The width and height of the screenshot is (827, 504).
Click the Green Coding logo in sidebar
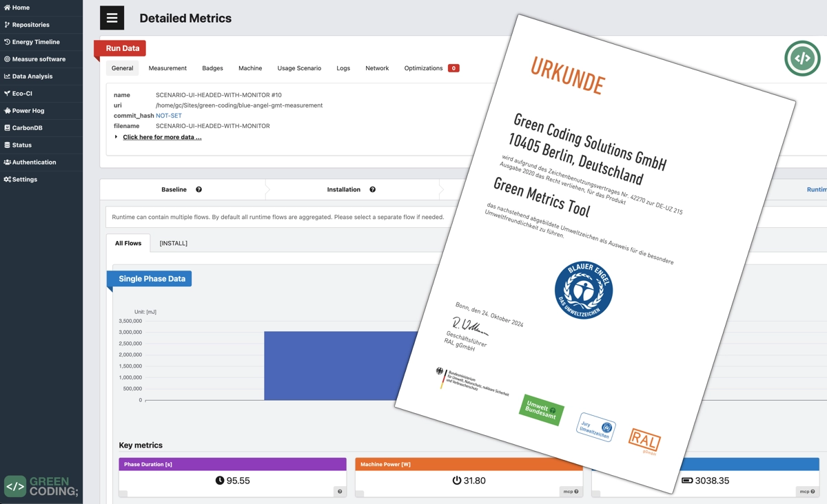coord(41,486)
